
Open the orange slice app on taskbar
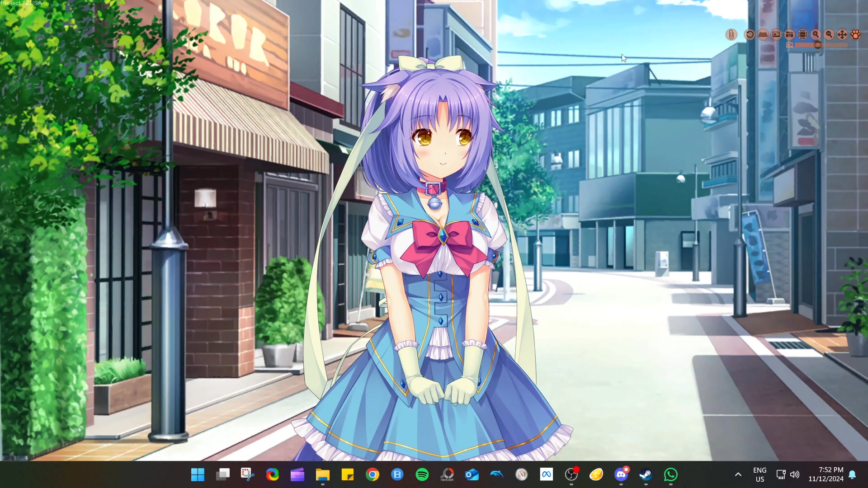(596, 474)
